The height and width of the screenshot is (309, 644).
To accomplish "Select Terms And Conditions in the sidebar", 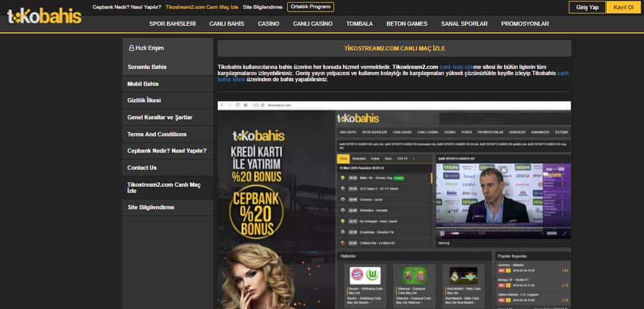I will [x=167, y=134].
